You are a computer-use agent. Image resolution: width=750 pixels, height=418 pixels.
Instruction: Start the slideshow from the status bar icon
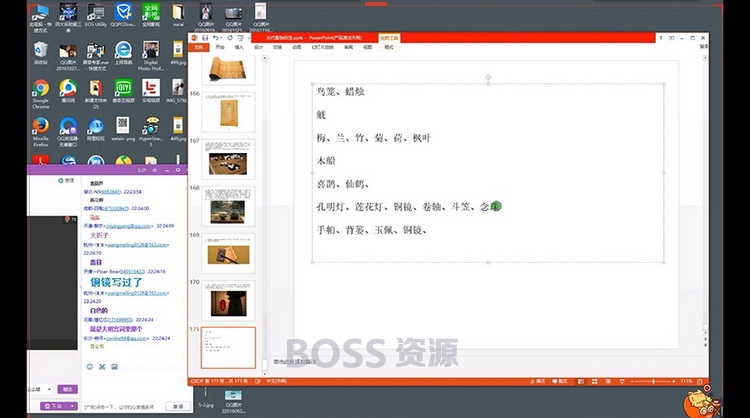click(x=622, y=382)
